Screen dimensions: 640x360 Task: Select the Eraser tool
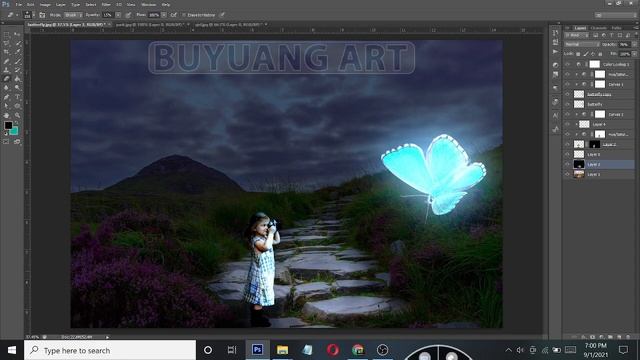click(7, 79)
